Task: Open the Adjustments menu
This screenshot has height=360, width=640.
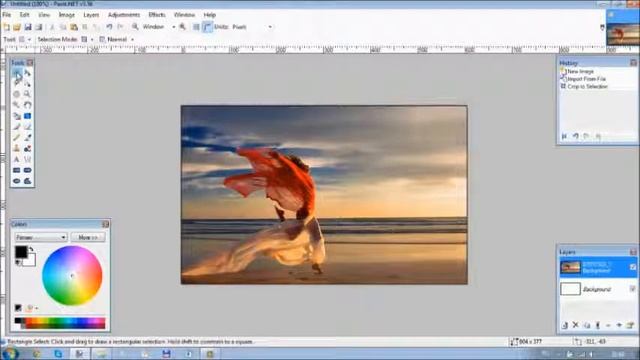Action: [x=124, y=15]
